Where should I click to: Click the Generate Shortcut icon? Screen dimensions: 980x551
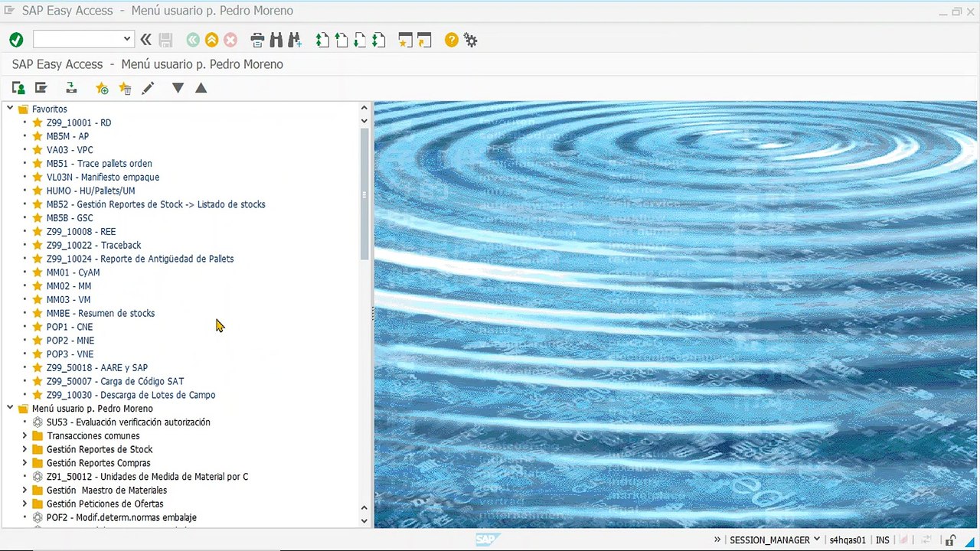[x=424, y=40]
